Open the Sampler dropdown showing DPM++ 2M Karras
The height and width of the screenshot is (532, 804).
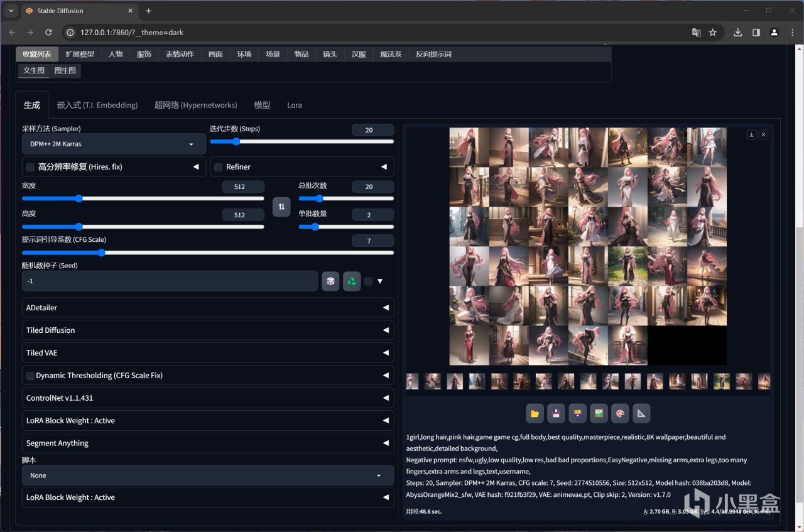tap(114, 144)
